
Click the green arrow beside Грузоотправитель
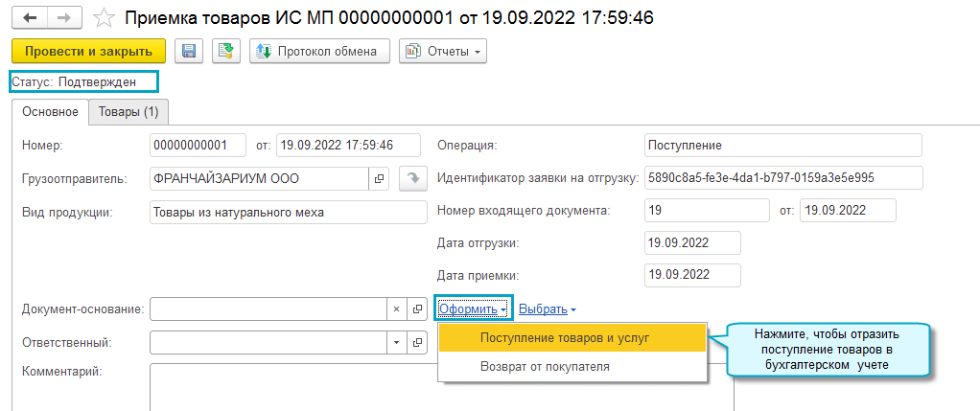coord(412,178)
